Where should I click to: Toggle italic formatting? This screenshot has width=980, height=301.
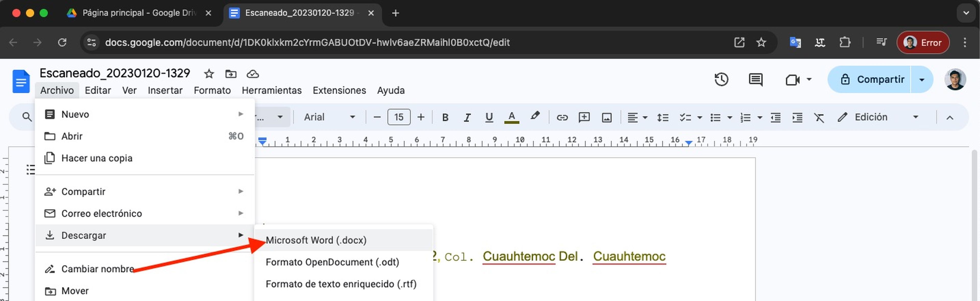467,117
